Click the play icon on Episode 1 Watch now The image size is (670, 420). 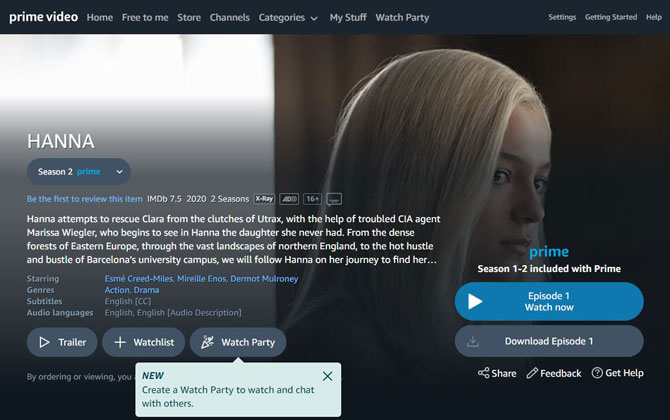(x=475, y=301)
